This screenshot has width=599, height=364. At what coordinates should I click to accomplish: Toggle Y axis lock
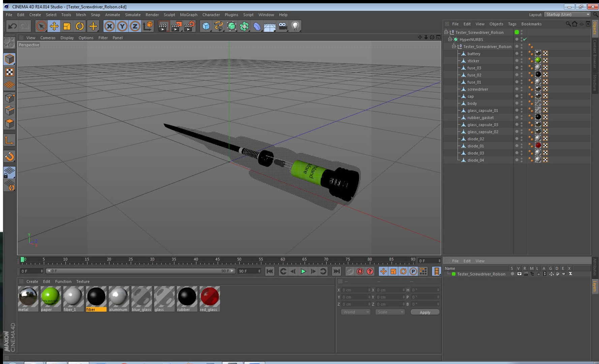coord(122,26)
